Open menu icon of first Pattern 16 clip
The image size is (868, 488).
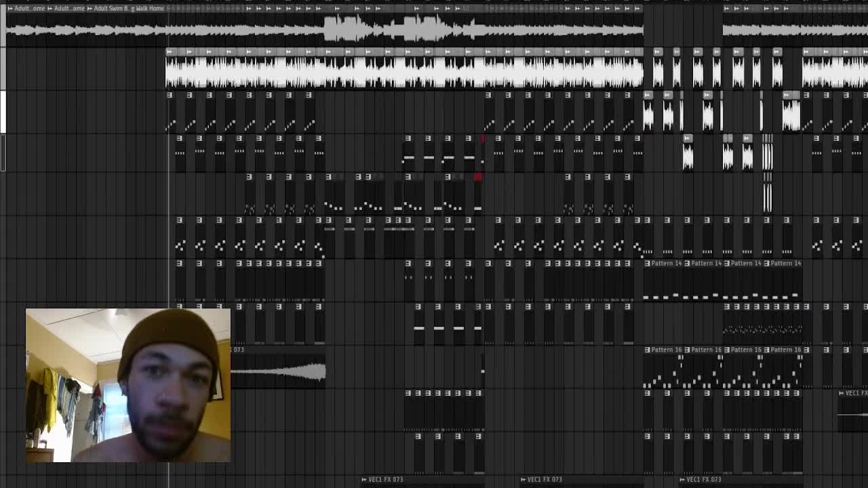coord(647,350)
